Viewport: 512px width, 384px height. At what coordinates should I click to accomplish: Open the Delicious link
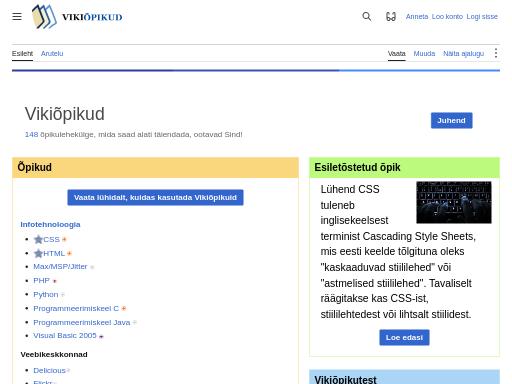click(x=49, y=370)
